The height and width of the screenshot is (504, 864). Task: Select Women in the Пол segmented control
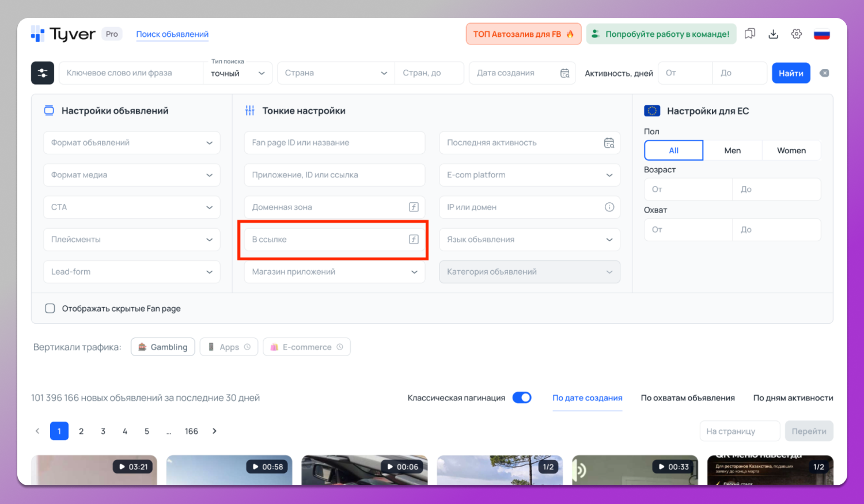click(791, 150)
